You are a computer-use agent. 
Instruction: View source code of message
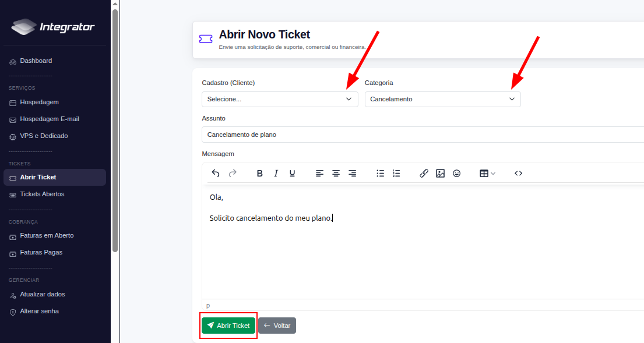(518, 174)
